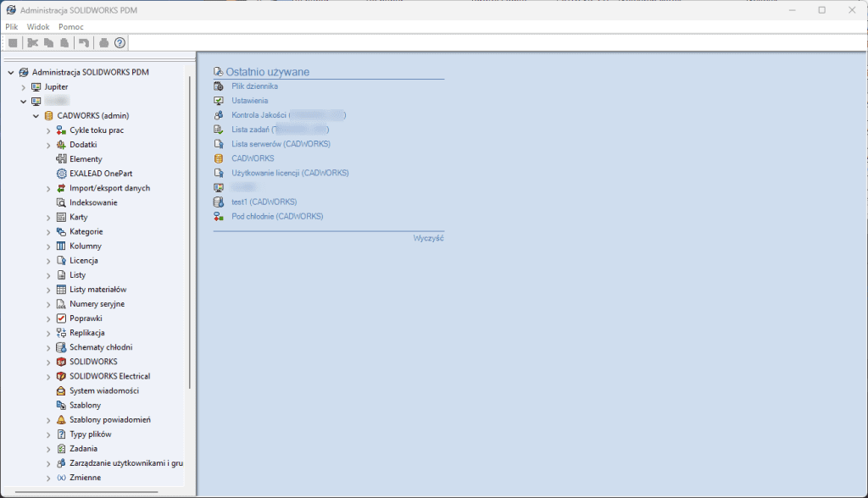Image resolution: width=868 pixels, height=498 pixels.
Task: Expand the Listy materiałów node
Action: tap(48, 290)
